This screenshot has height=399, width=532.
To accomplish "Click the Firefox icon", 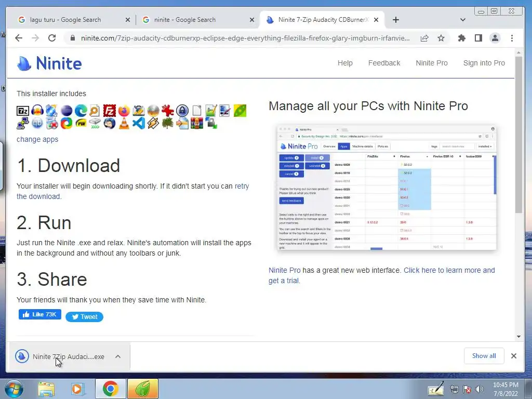I will (124, 111).
